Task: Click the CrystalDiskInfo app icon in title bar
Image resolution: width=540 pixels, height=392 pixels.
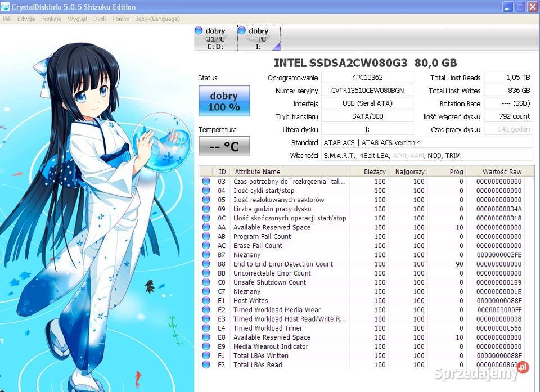Action: [6, 7]
